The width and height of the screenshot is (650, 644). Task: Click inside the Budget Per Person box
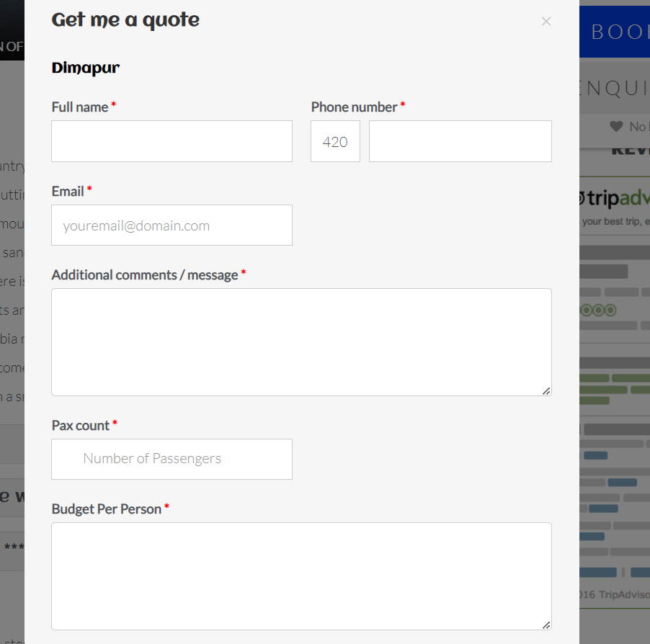pyautogui.click(x=301, y=576)
